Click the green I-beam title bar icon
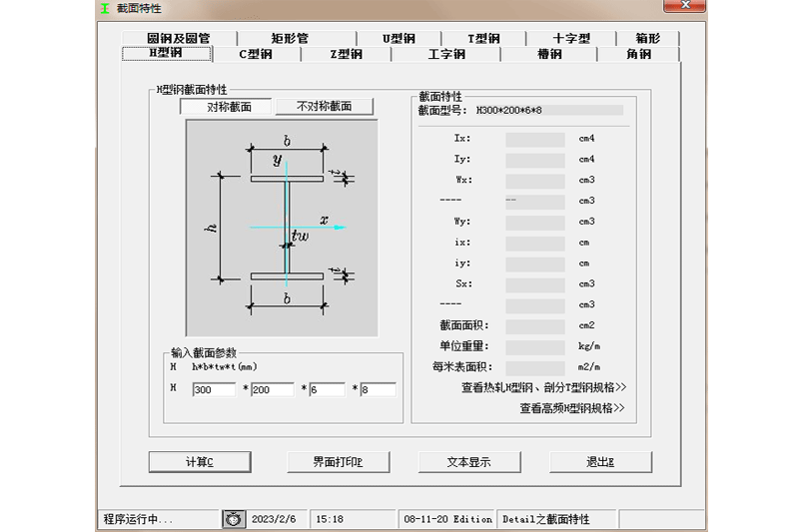799x532 pixels. click(x=105, y=9)
